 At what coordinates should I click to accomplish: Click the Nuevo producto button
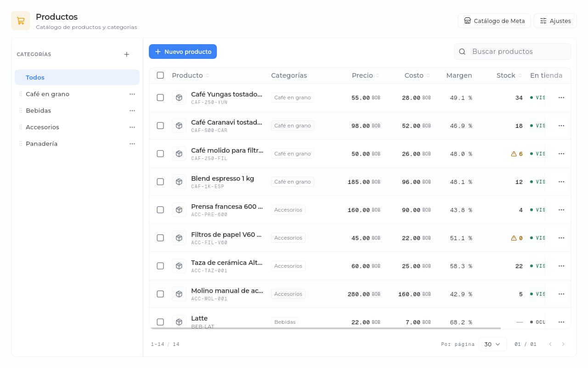pos(183,52)
